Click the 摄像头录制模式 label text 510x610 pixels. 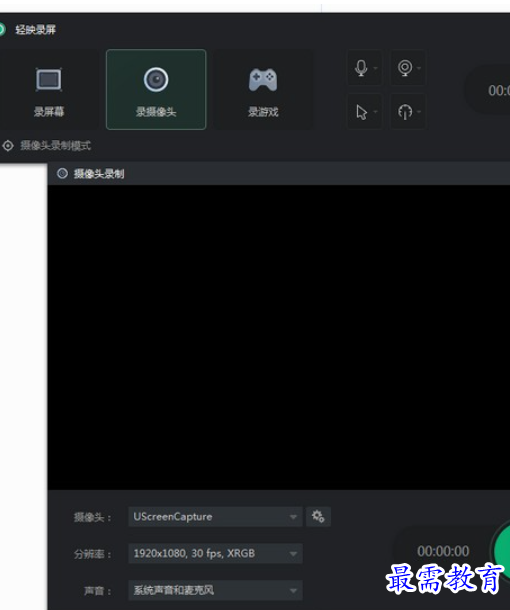pos(55,146)
